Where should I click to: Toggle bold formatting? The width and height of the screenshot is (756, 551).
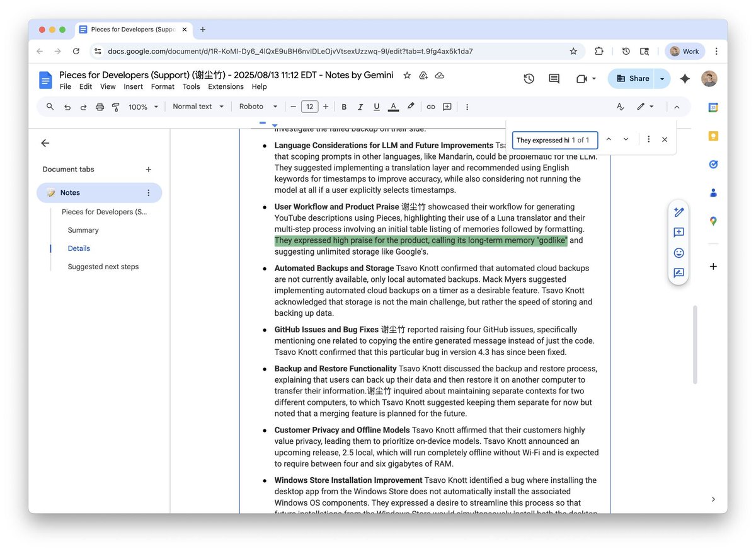point(344,107)
